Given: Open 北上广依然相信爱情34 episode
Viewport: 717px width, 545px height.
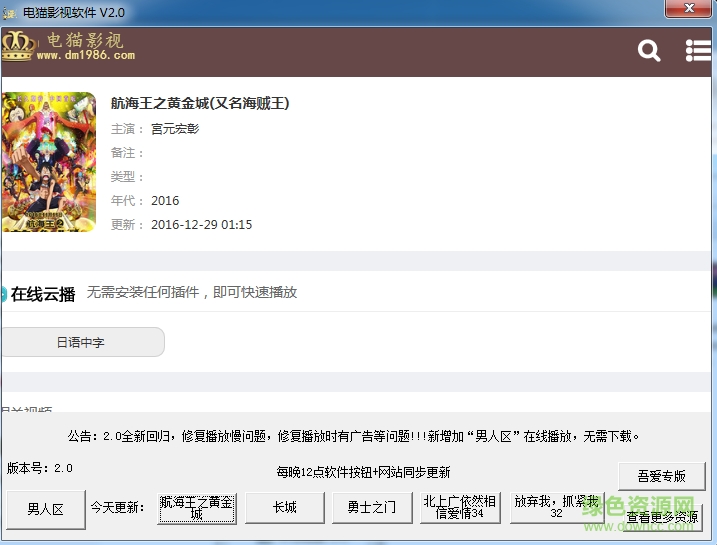Looking at the screenshot, I should pyautogui.click(x=460, y=507).
